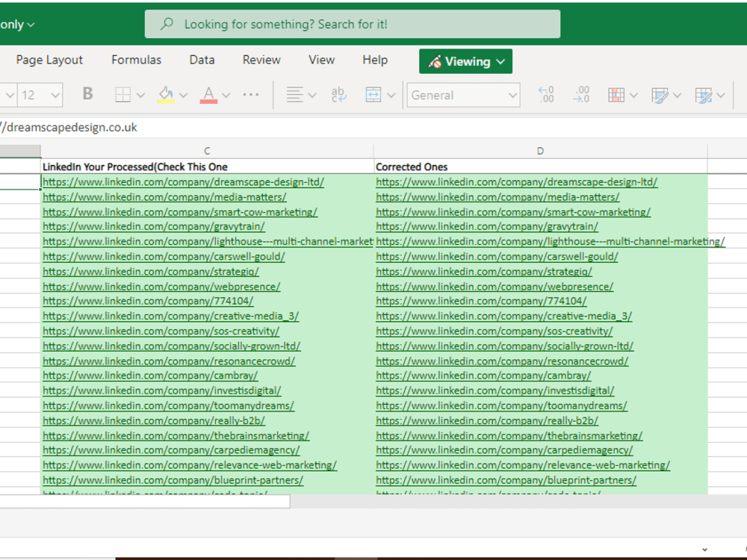Open sos-creativity link in column D
747x560 pixels.
494,331
